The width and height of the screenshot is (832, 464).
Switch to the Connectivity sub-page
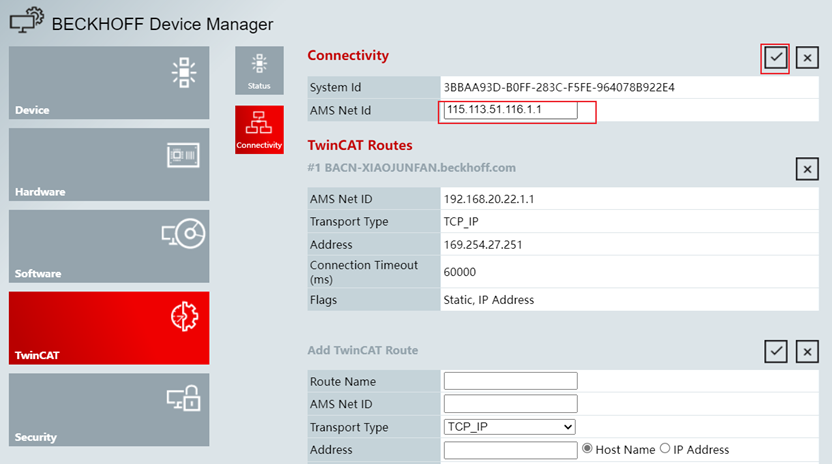tap(259, 130)
